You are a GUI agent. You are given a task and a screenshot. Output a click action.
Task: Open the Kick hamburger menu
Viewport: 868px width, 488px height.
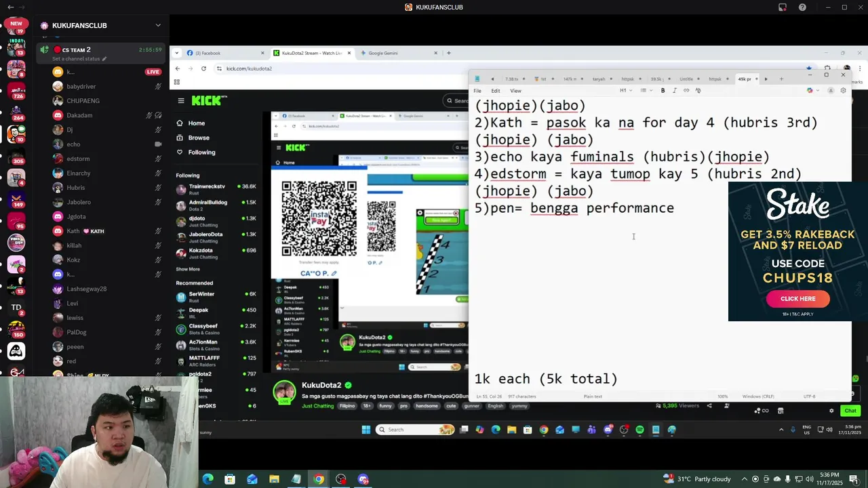[x=181, y=100]
